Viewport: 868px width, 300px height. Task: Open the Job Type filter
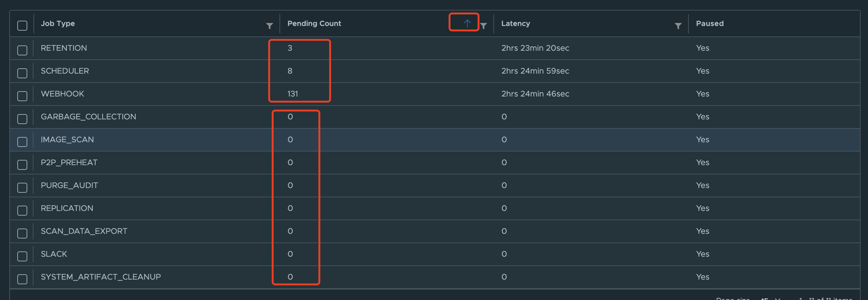[x=269, y=25]
